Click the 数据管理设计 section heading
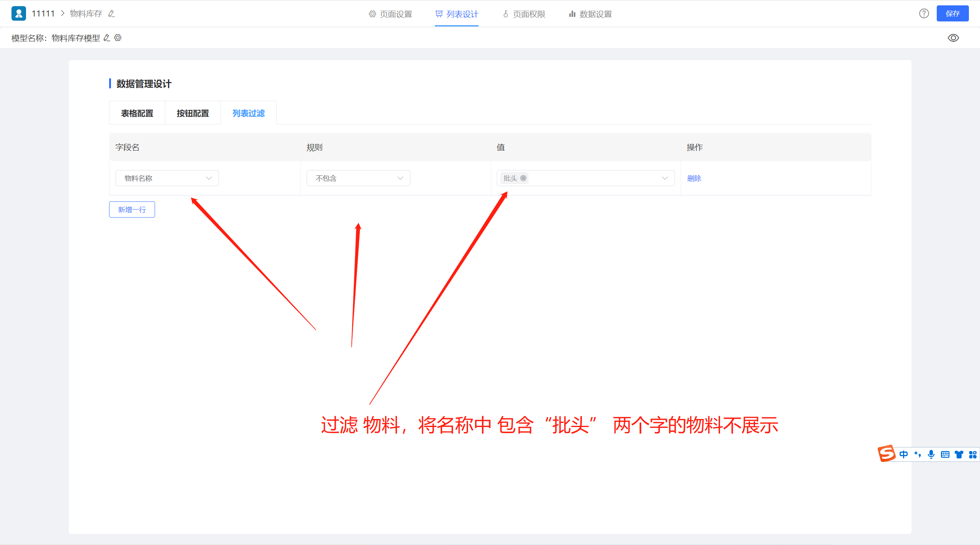This screenshot has width=980, height=545. 144,83
